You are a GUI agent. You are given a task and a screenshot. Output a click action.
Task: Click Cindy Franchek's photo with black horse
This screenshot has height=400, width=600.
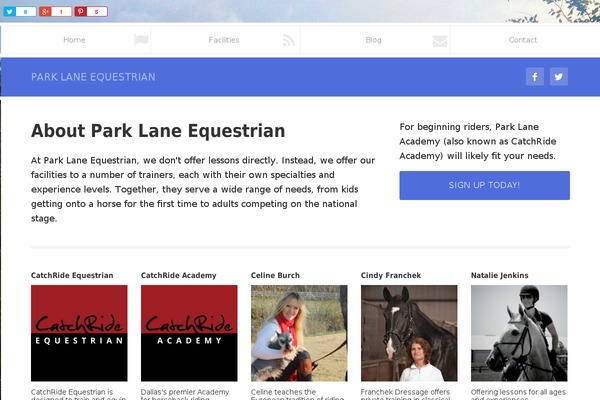tap(409, 333)
